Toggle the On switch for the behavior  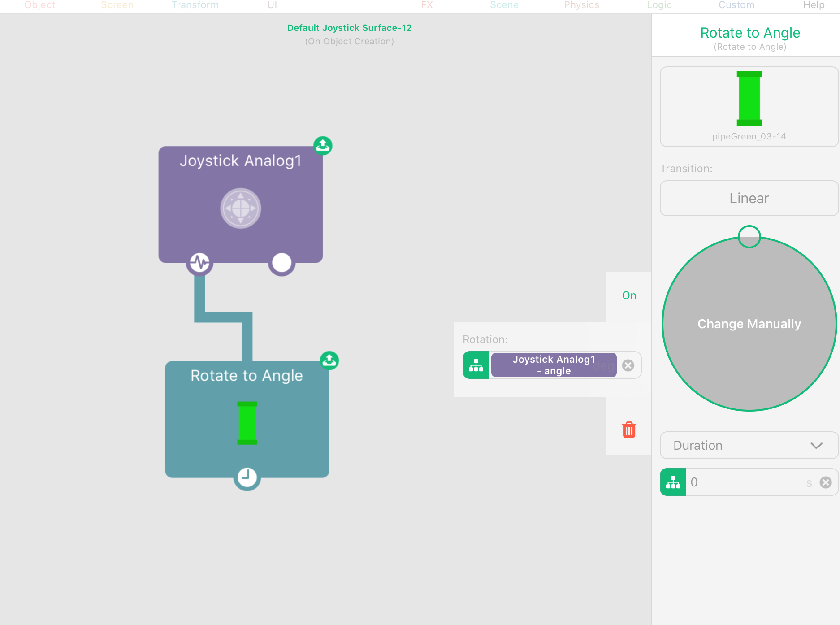629,295
